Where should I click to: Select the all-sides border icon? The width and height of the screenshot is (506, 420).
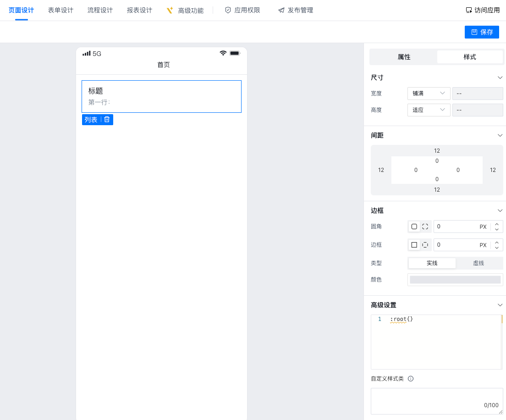pyautogui.click(x=414, y=245)
